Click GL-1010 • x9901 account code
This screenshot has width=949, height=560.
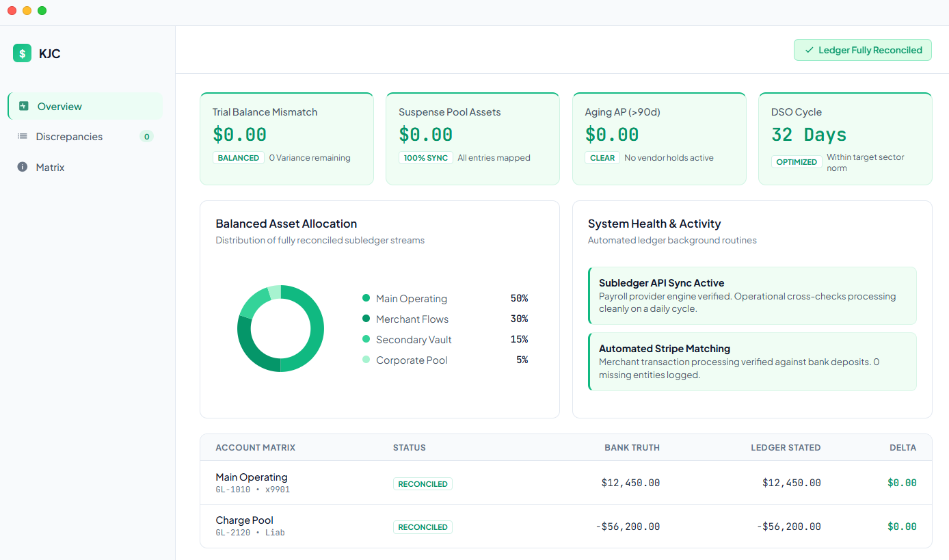253,490
